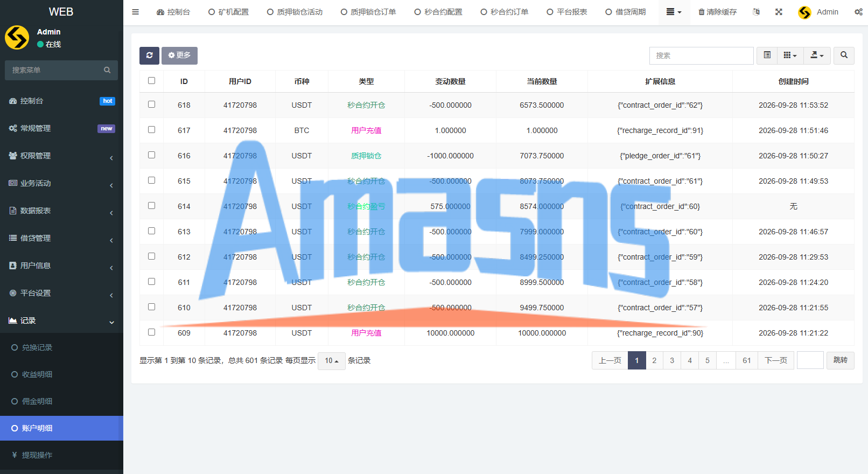Expand the 业务活动 sidebar menu
This screenshot has width=868, height=474.
click(x=62, y=183)
